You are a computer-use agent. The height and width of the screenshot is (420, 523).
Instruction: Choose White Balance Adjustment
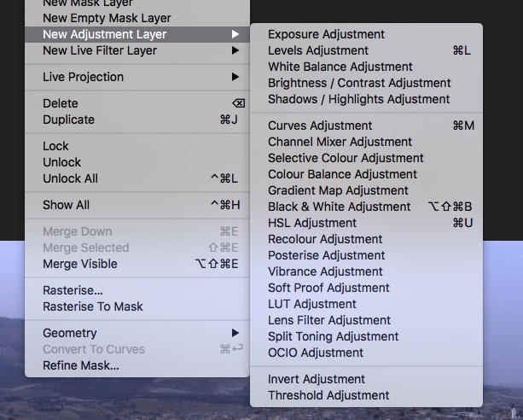click(366, 67)
